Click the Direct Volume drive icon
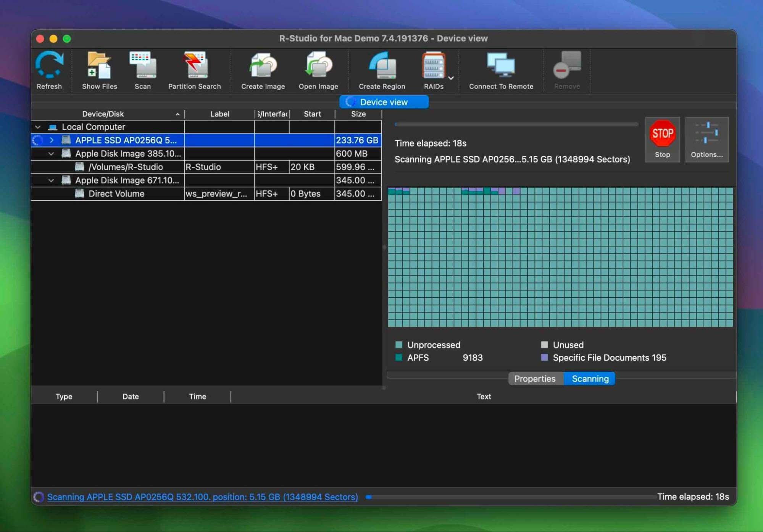This screenshot has width=763, height=532. coord(79,193)
